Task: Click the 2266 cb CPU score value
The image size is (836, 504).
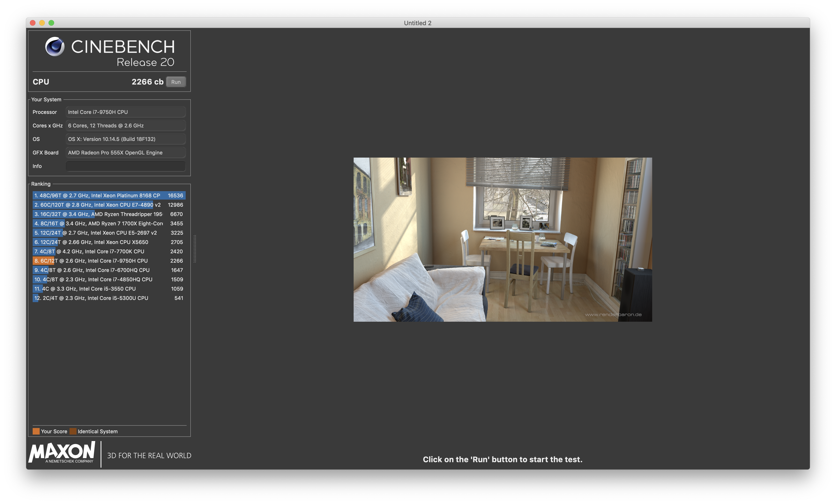Action: (x=148, y=82)
